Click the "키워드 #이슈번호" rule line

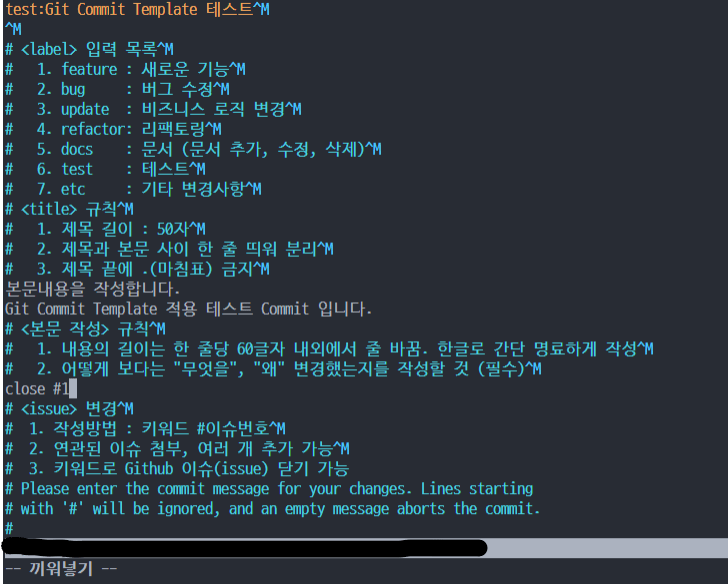click(x=145, y=428)
